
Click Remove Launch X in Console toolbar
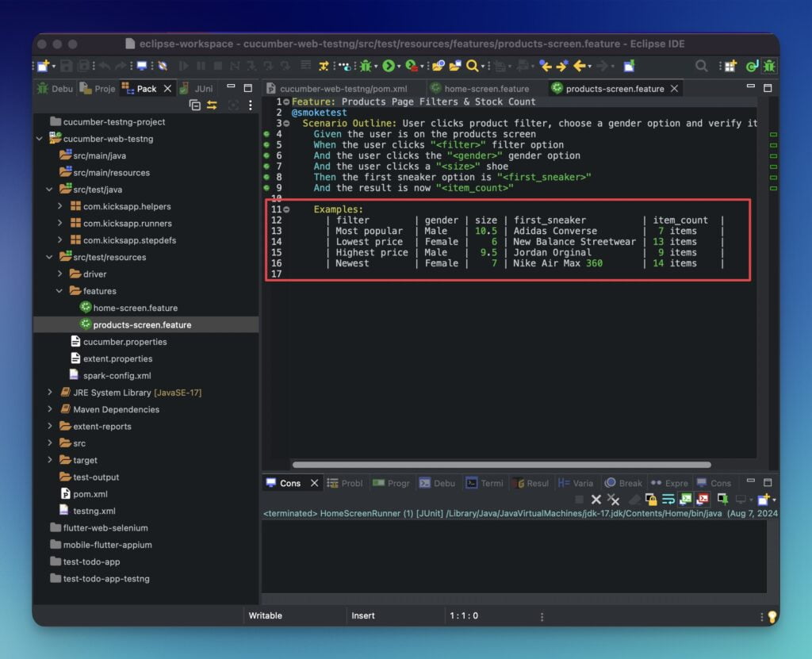(596, 500)
